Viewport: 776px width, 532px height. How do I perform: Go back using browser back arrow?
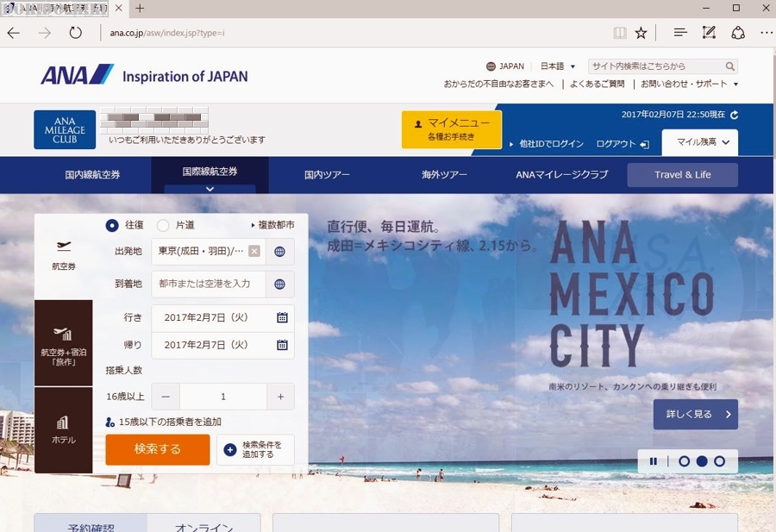14,33
